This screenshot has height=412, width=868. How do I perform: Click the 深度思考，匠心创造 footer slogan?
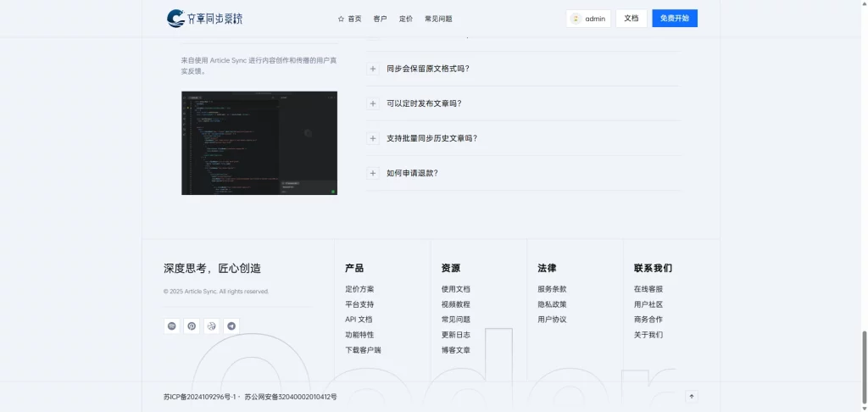pyautogui.click(x=212, y=269)
